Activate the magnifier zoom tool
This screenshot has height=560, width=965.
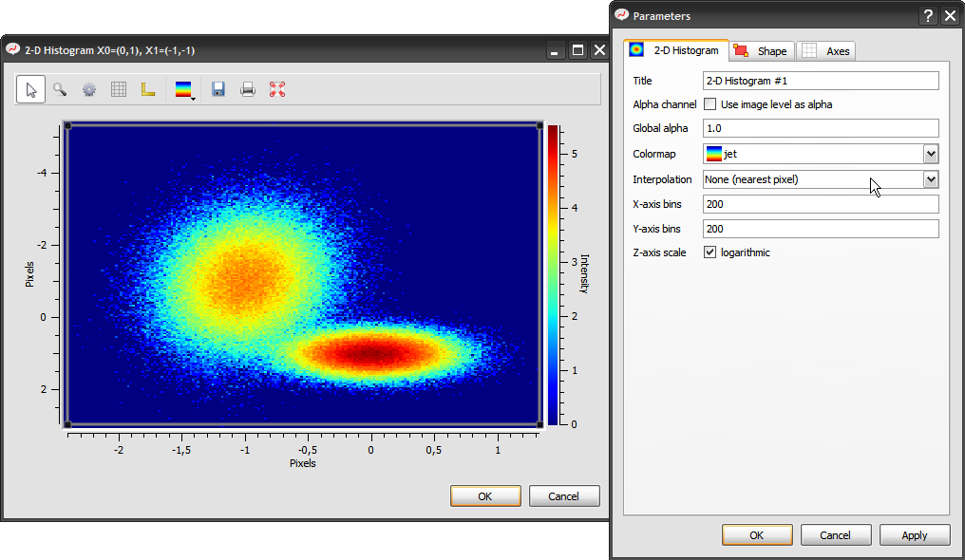60,89
